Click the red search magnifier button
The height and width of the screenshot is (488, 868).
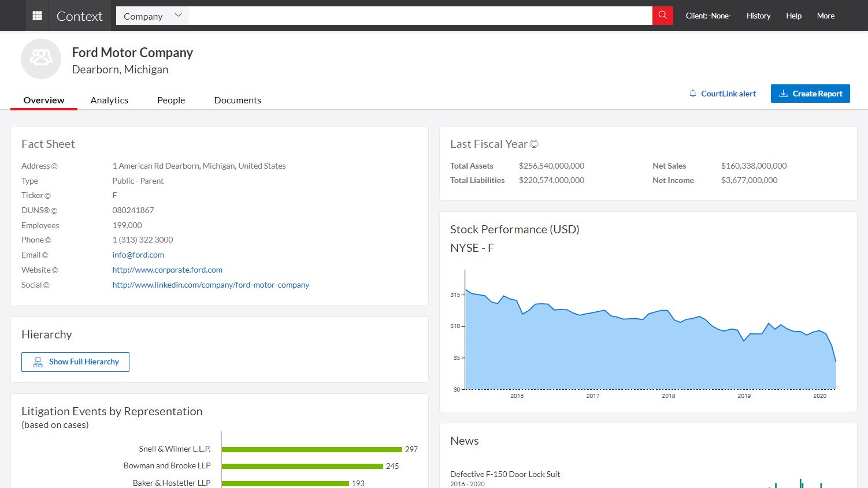click(663, 16)
